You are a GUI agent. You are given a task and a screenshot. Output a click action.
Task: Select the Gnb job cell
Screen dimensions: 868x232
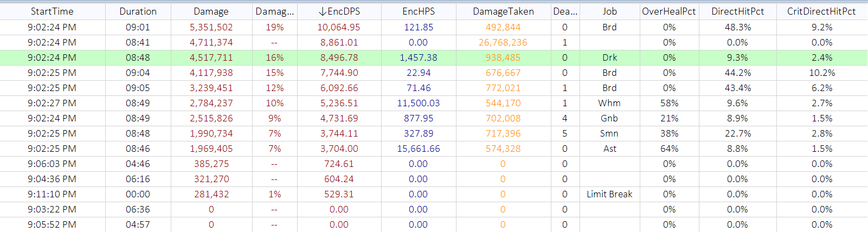[x=609, y=118]
